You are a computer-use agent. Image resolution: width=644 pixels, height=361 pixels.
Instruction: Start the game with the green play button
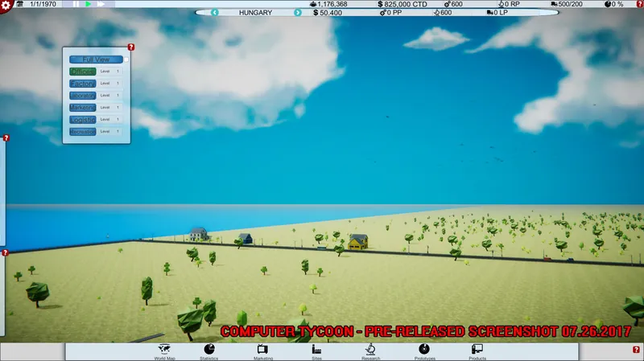coord(88,4)
